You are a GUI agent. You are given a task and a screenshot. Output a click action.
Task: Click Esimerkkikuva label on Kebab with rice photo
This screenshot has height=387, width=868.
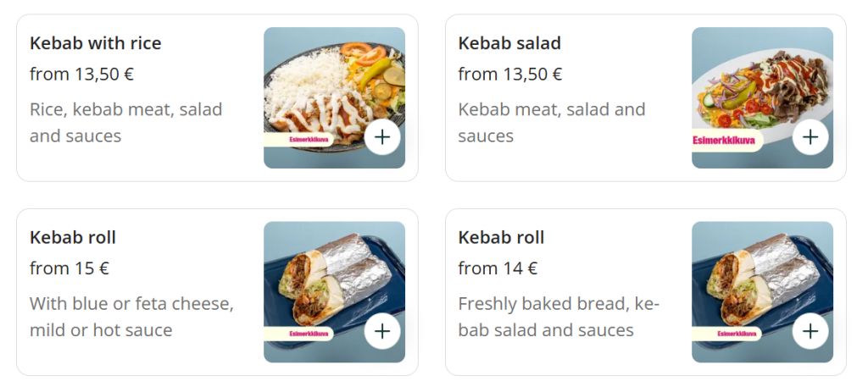point(298,141)
